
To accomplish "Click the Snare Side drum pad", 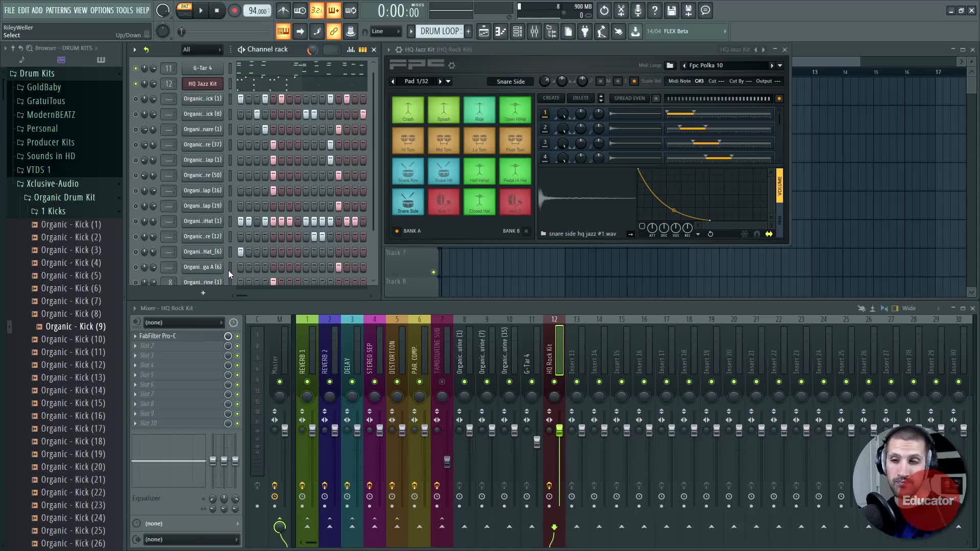I will [x=408, y=202].
